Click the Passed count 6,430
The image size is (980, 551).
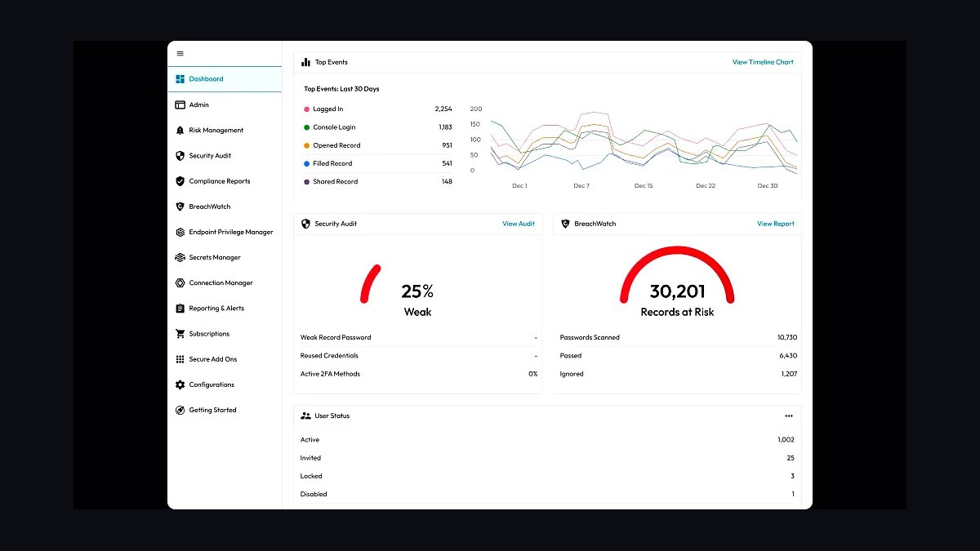[788, 356]
